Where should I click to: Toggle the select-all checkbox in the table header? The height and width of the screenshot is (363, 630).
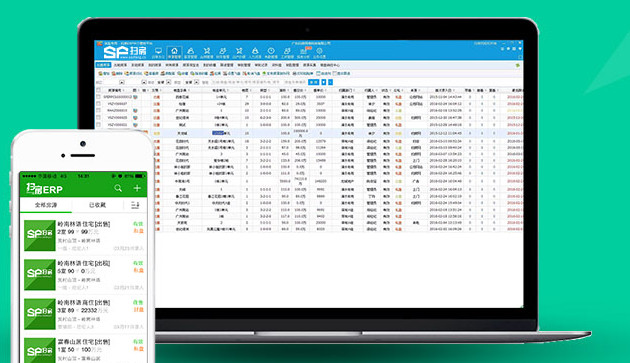pyautogui.click(x=98, y=90)
